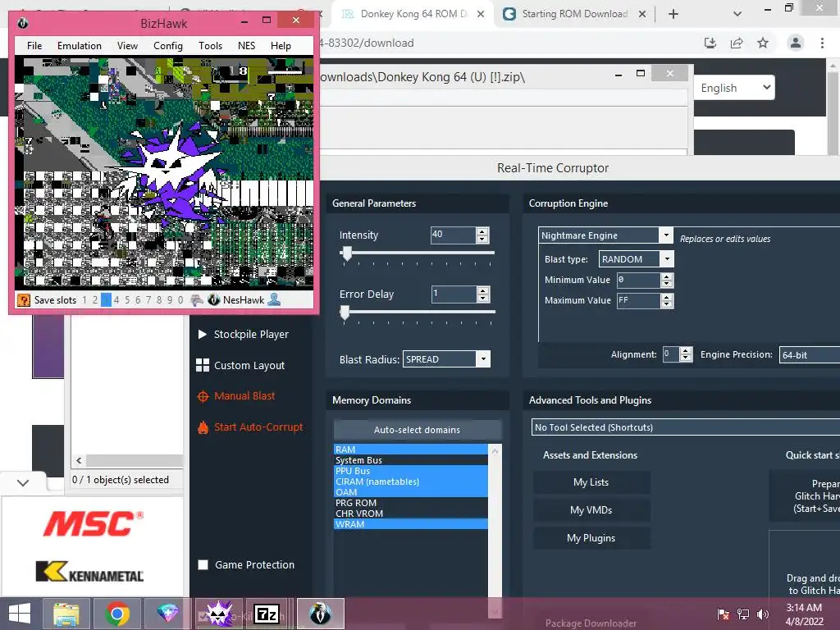Click the NesHawk core icon in BizHawk status bar
Viewport: 840px width, 630px height.
(x=214, y=300)
